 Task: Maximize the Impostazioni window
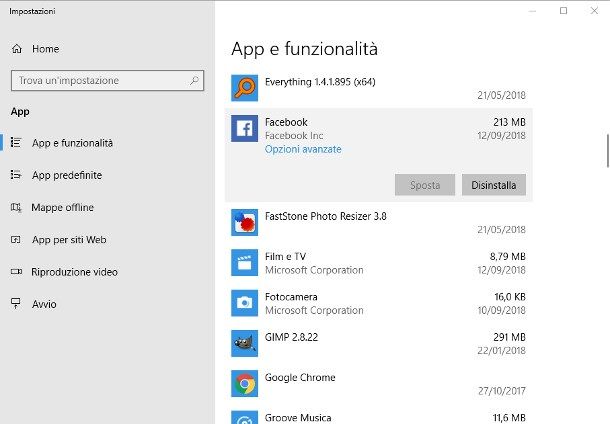[563, 11]
